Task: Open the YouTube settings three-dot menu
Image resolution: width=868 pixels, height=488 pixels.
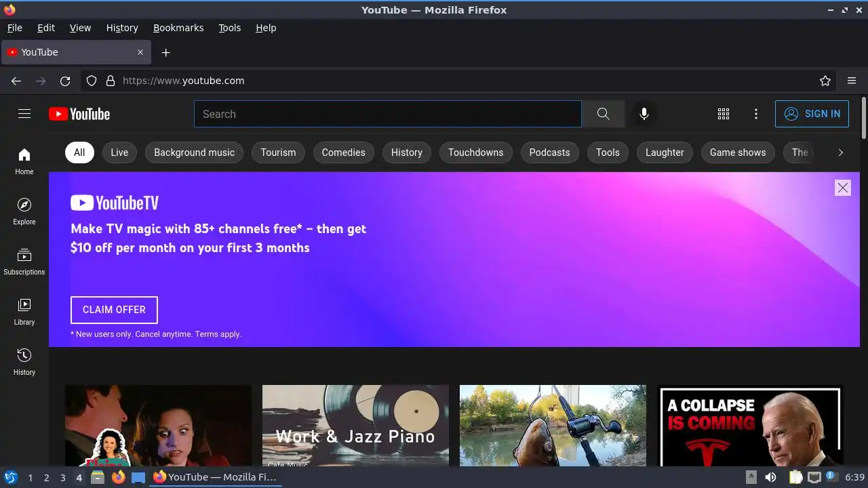Action: [756, 114]
